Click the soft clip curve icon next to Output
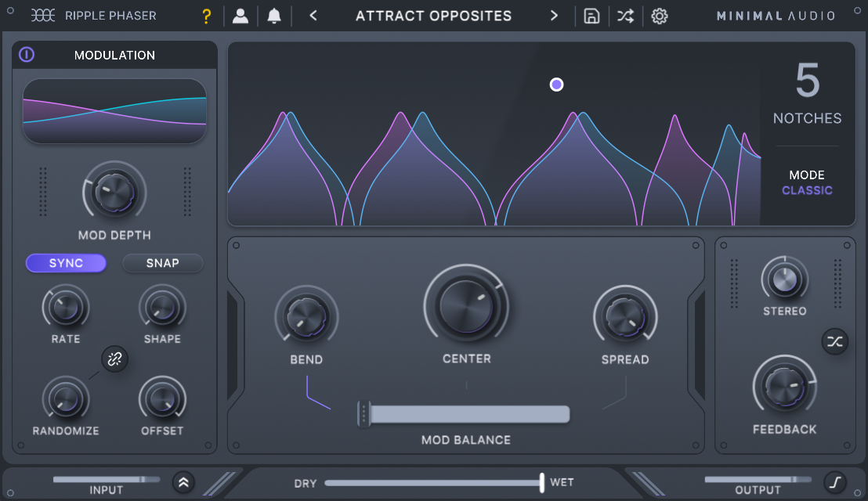Screen dimensions: 868x501 click(835, 482)
